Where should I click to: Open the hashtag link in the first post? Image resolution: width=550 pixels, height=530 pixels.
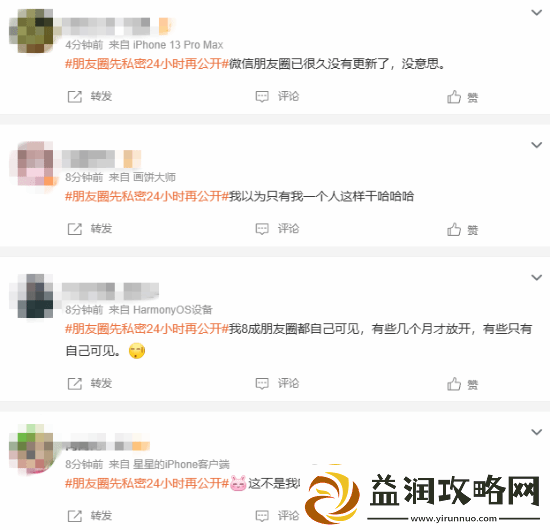tap(147, 64)
